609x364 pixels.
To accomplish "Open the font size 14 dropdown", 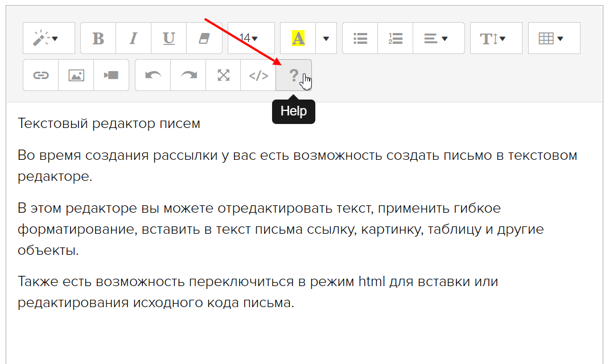I will point(250,38).
